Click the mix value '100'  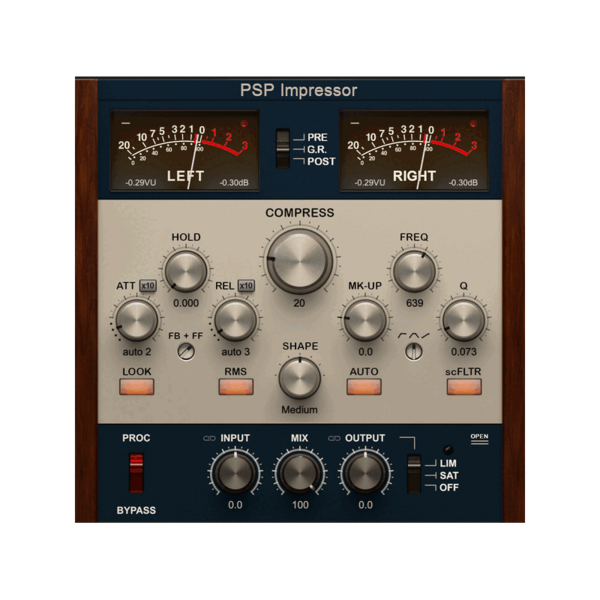point(300,505)
